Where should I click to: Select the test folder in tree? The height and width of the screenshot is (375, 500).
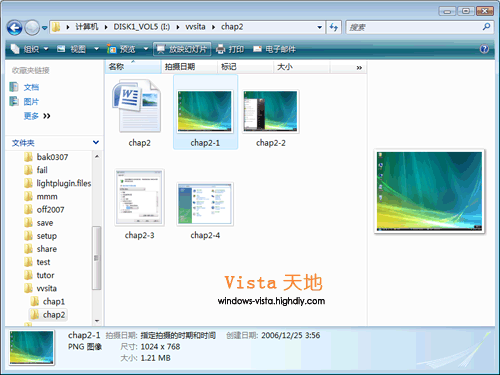pos(37,262)
